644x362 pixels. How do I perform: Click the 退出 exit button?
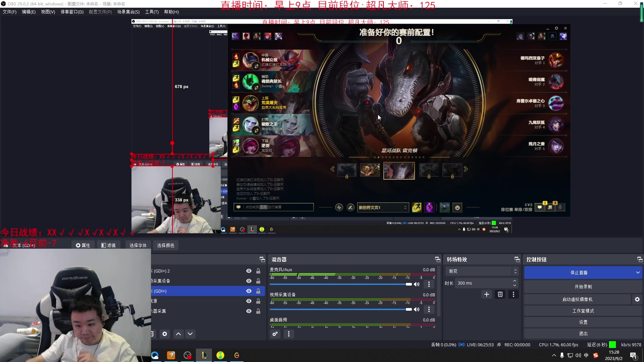click(583, 334)
